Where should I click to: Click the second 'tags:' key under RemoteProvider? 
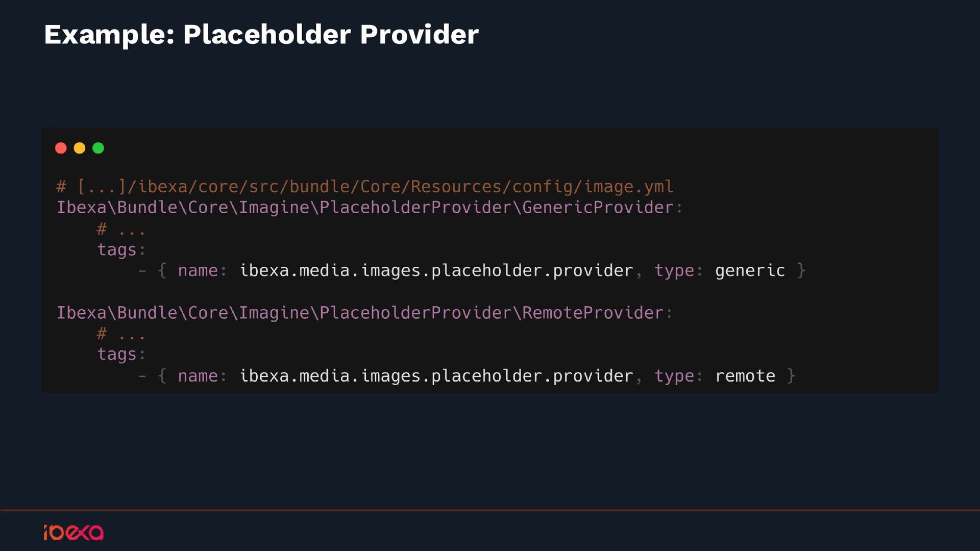tap(121, 355)
